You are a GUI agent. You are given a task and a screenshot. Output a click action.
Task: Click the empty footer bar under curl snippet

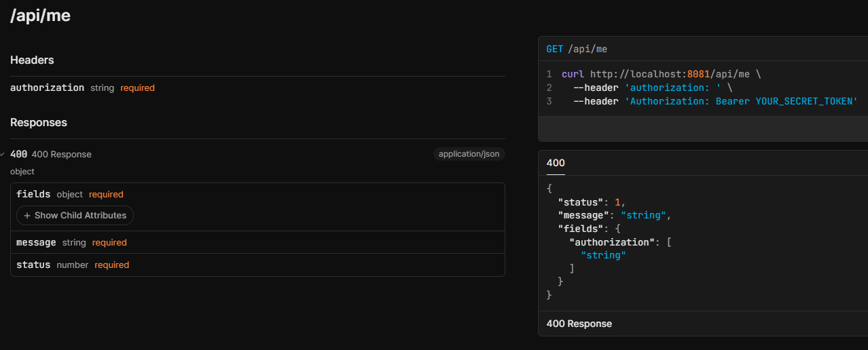pos(702,128)
